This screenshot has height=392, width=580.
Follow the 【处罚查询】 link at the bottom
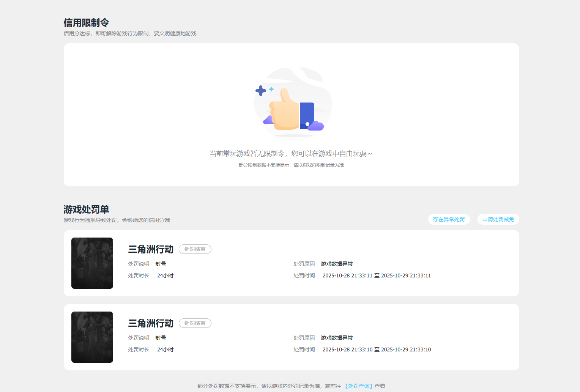tap(358, 386)
